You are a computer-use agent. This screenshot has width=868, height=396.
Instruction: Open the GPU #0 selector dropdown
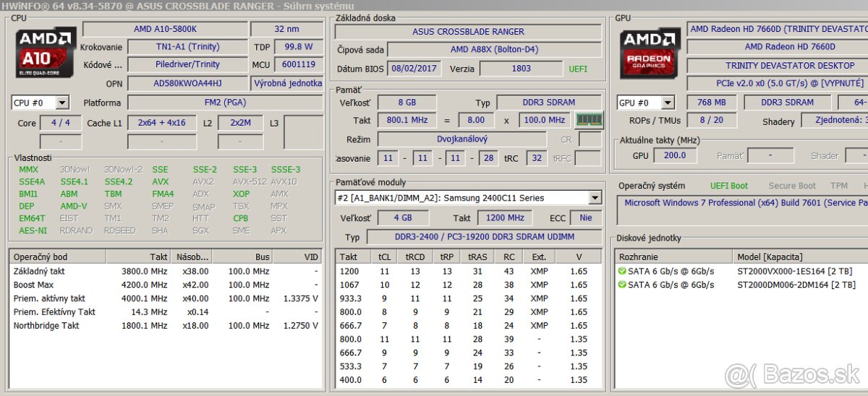667,103
